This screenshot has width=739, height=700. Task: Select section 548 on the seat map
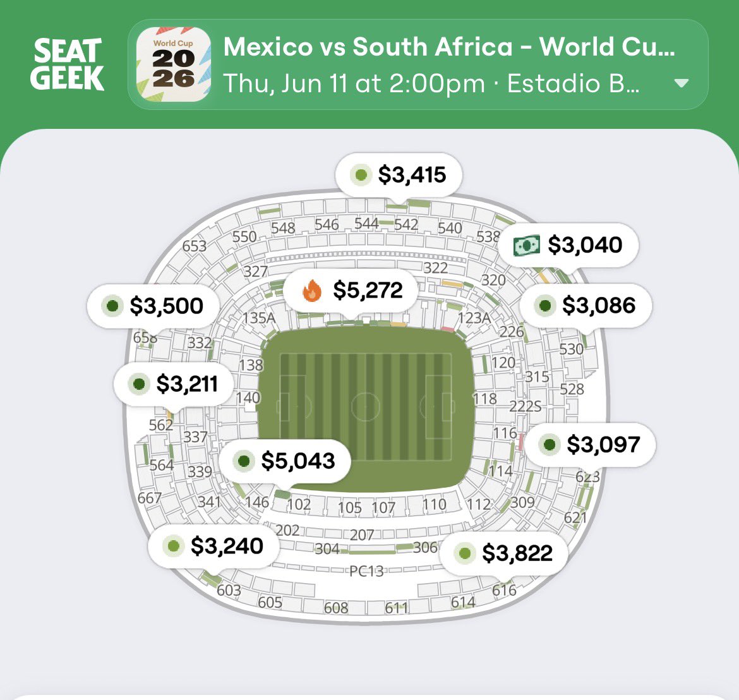[x=283, y=228]
